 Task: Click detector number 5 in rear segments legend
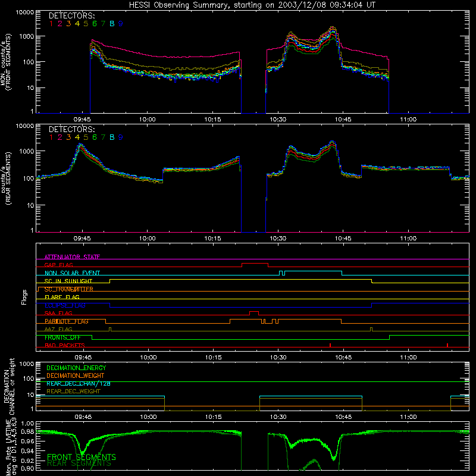click(x=86, y=137)
